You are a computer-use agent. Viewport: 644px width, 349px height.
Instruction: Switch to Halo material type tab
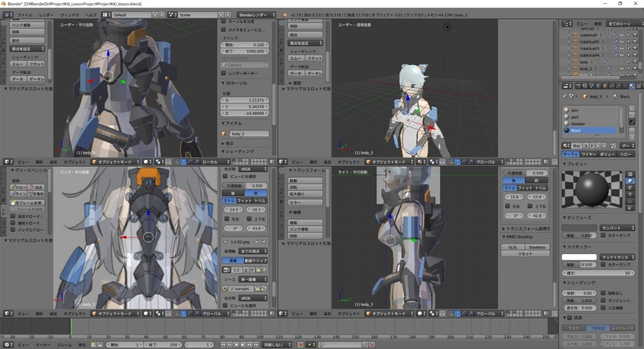(x=626, y=154)
